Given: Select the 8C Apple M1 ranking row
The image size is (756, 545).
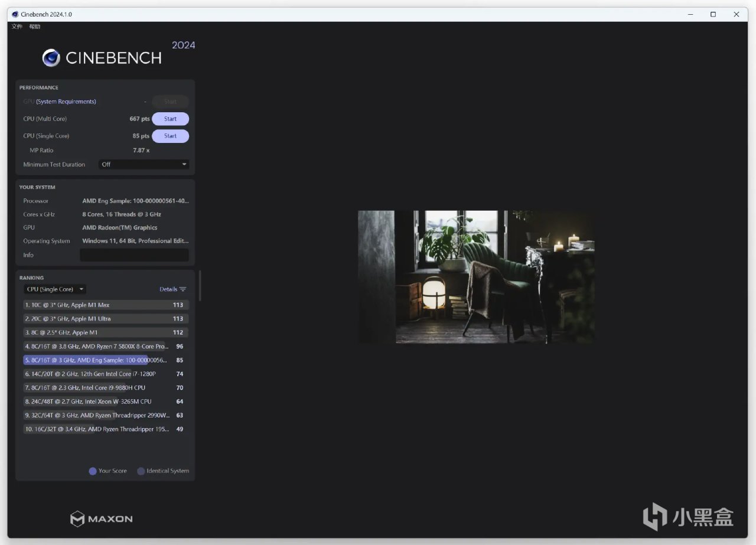Looking at the screenshot, I should pyautogui.click(x=106, y=332).
